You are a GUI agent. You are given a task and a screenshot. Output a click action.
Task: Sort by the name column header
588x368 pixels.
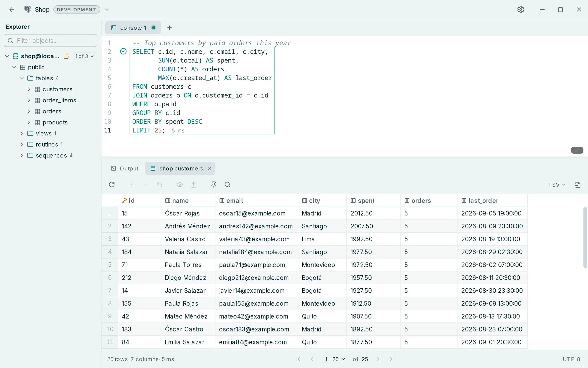(x=188, y=201)
